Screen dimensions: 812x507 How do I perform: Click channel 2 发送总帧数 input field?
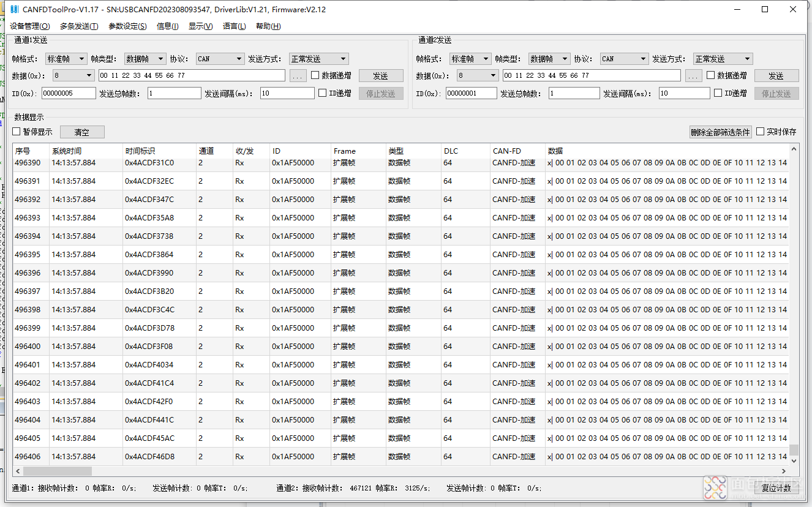(x=574, y=93)
